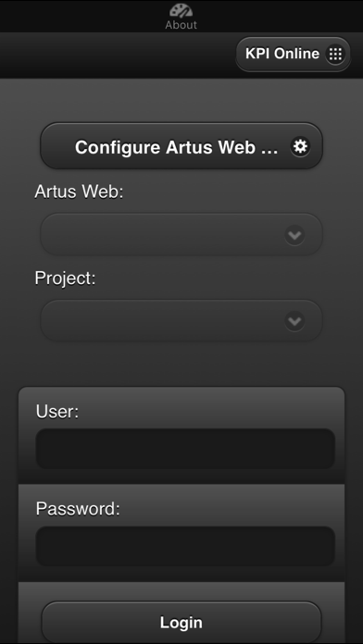Click the "User:" label text
The height and width of the screenshot is (644, 363).
click(57, 412)
